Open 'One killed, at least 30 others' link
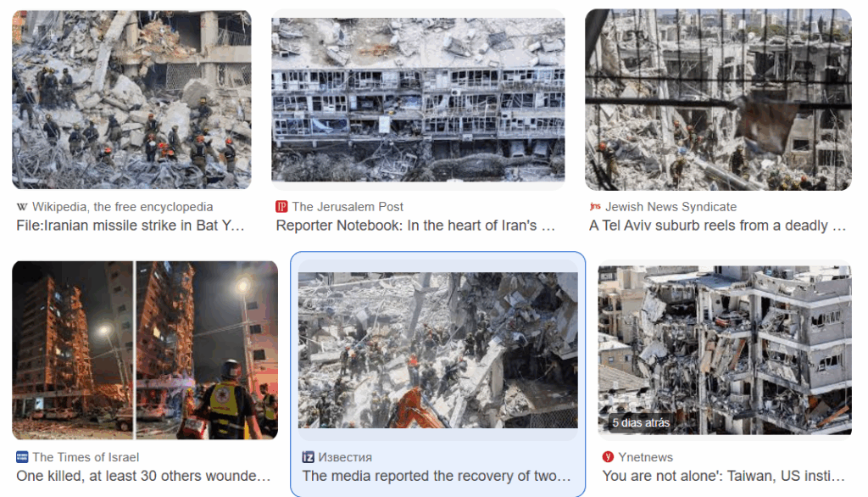The height and width of the screenshot is (497, 868). coord(143,476)
